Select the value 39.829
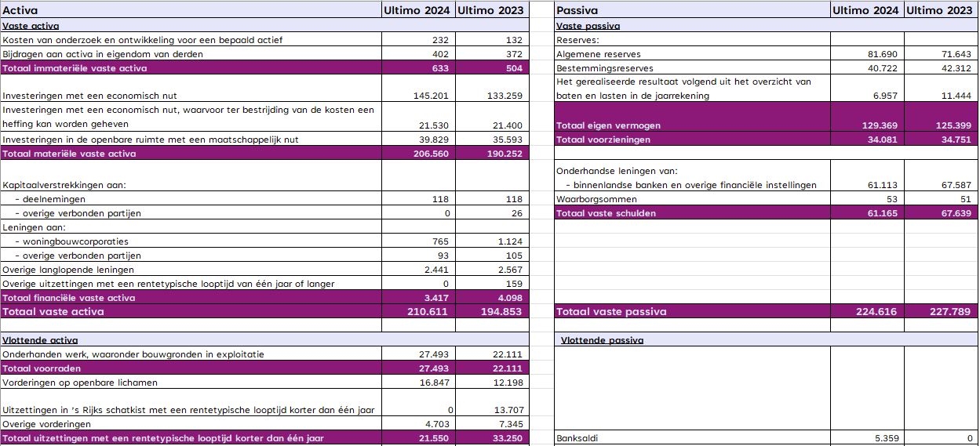 click(434, 140)
